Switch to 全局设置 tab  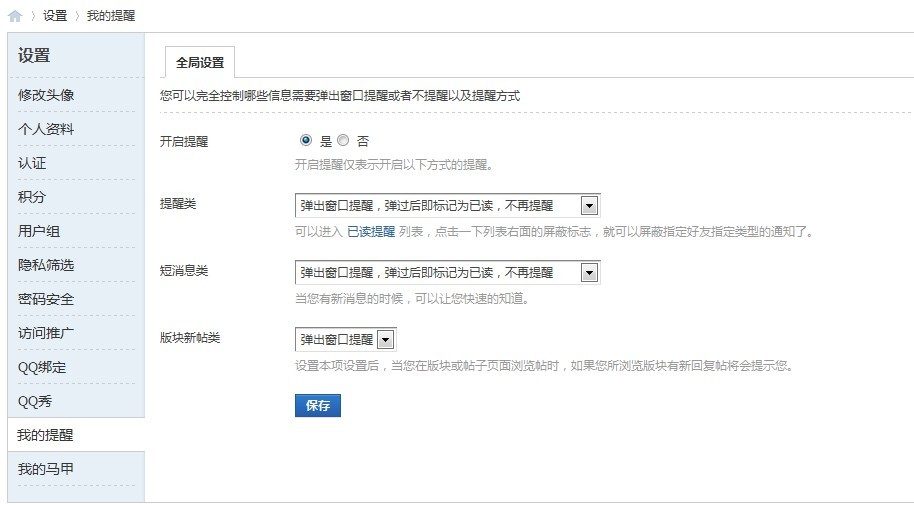tap(200, 62)
